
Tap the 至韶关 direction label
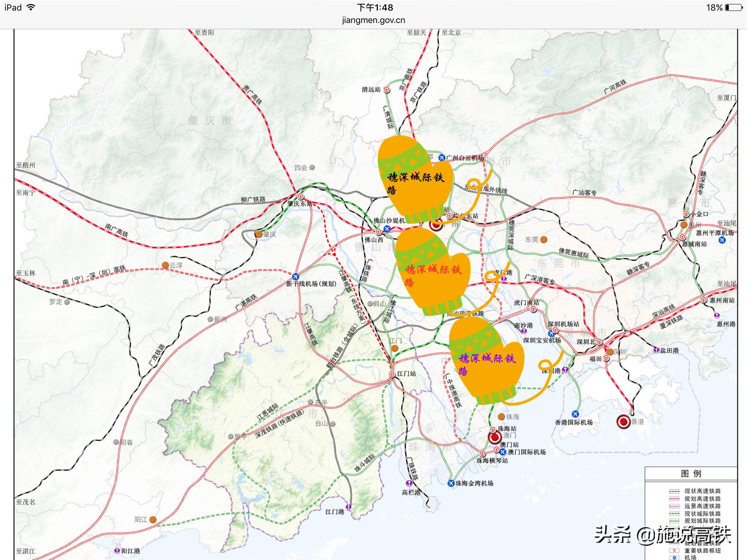[416, 32]
